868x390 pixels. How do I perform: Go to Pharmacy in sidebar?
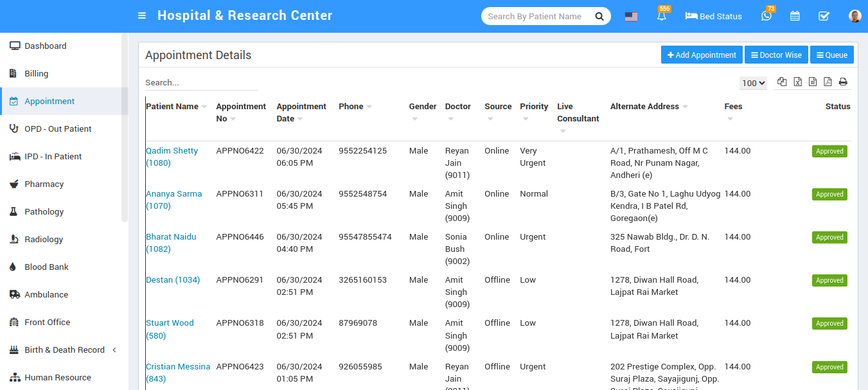tap(44, 184)
